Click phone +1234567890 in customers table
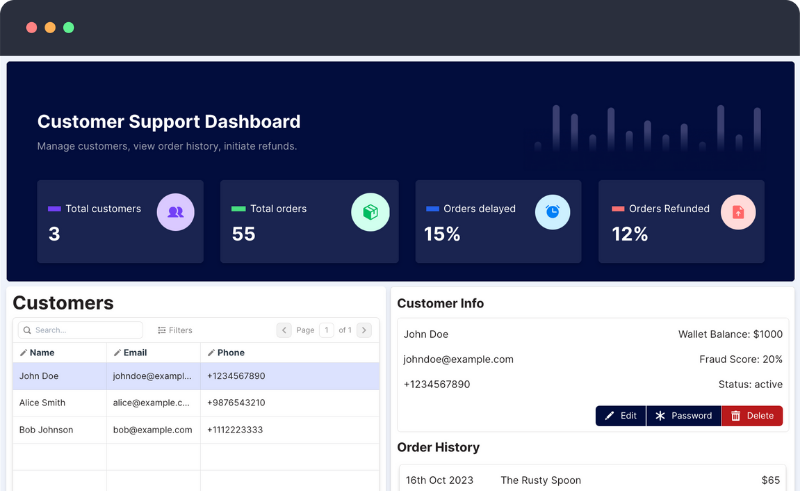Viewport: 800px width, 491px height. pyautogui.click(x=236, y=376)
